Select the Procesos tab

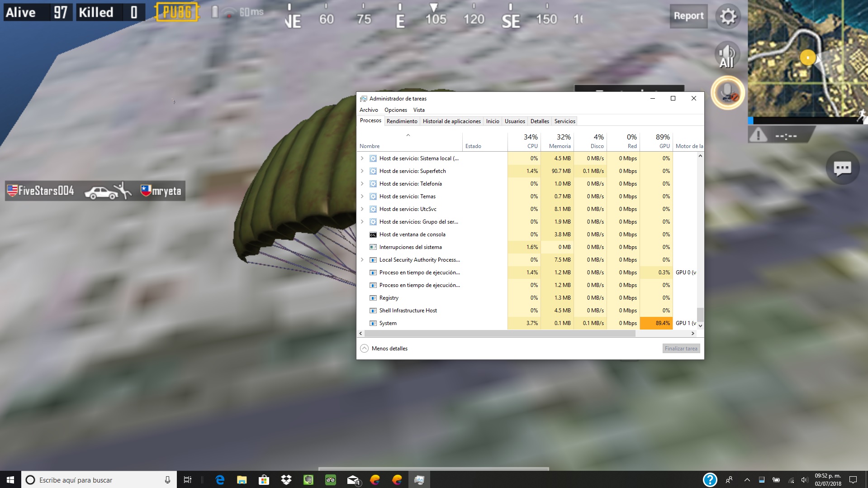(x=370, y=120)
